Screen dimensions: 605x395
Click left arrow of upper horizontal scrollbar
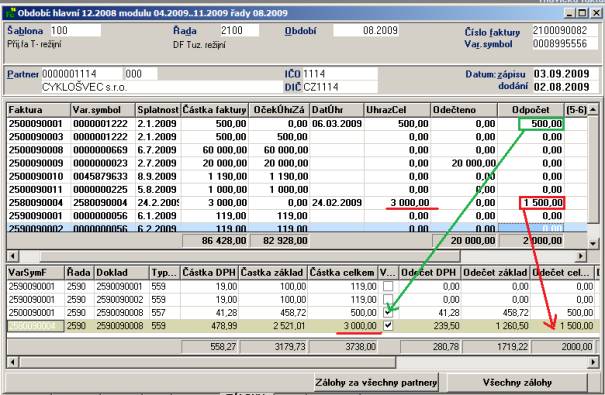click(x=13, y=256)
